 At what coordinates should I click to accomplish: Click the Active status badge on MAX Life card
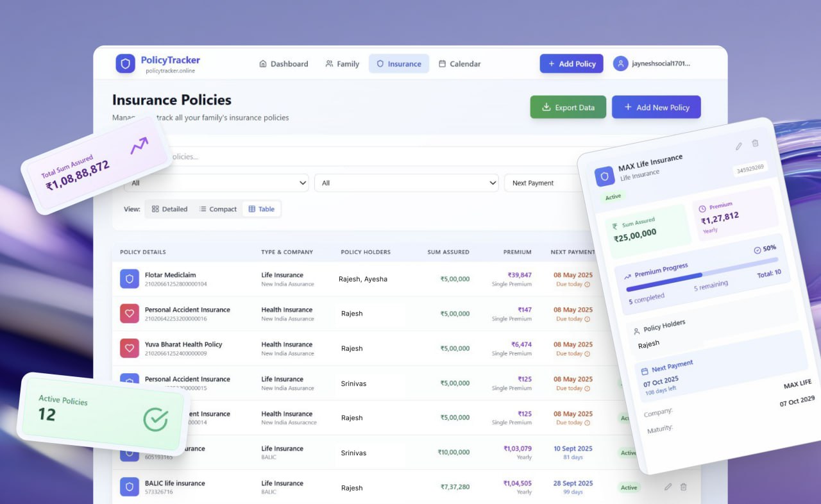click(613, 196)
